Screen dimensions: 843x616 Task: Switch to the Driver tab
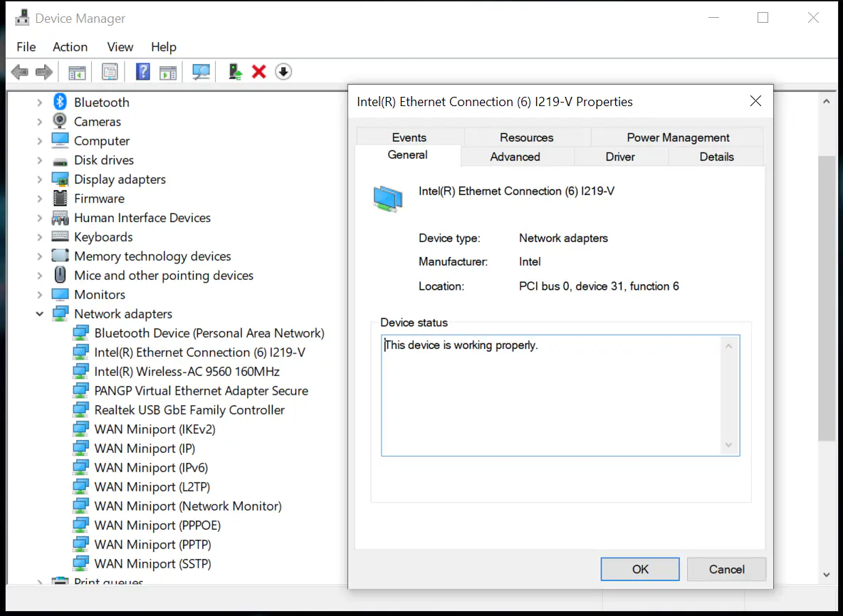(619, 156)
